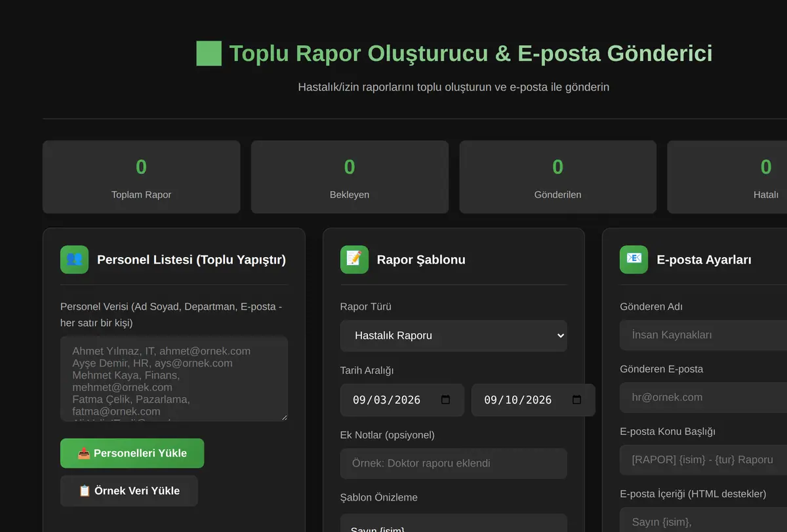
Task: Click the 'Personel Verisi' description label
Action: coord(172,315)
